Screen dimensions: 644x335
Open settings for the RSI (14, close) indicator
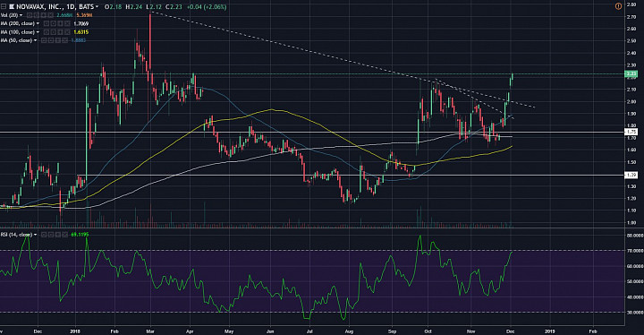click(x=50, y=235)
